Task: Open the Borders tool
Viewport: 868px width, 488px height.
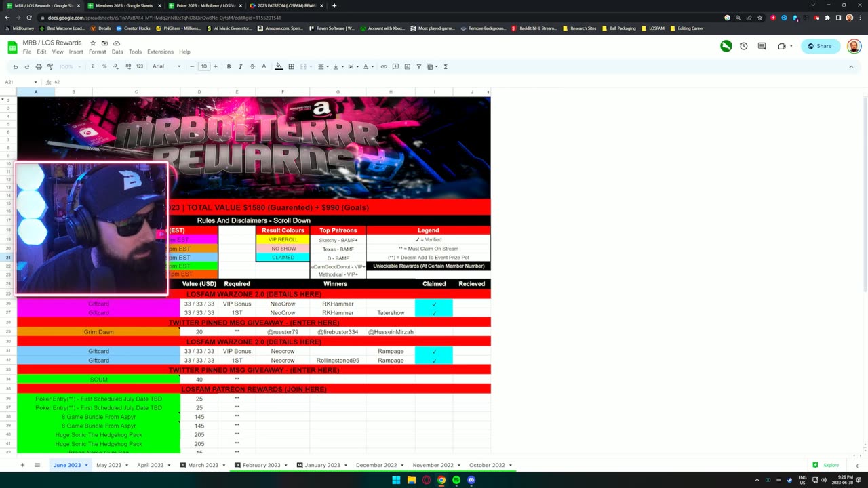Action: coord(291,66)
